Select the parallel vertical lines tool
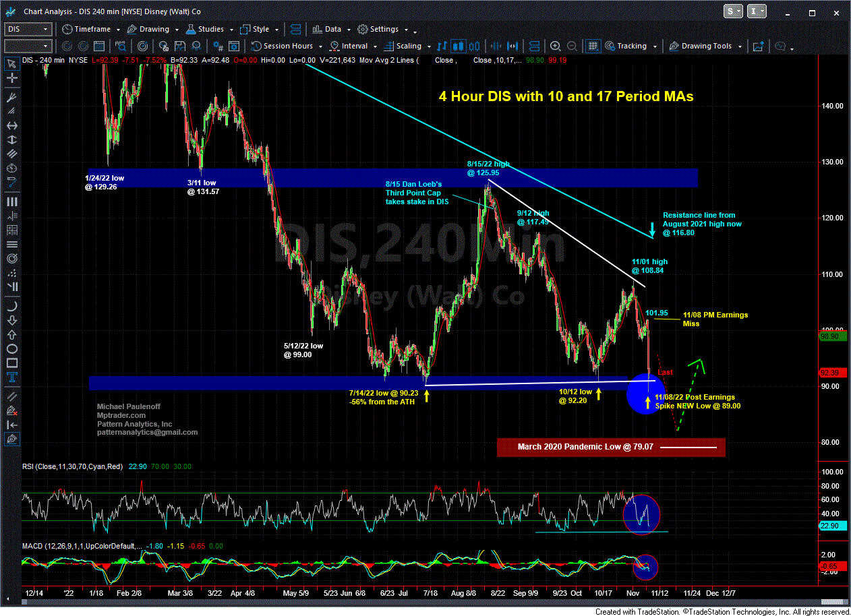This screenshot has width=851, height=616. tap(12, 201)
